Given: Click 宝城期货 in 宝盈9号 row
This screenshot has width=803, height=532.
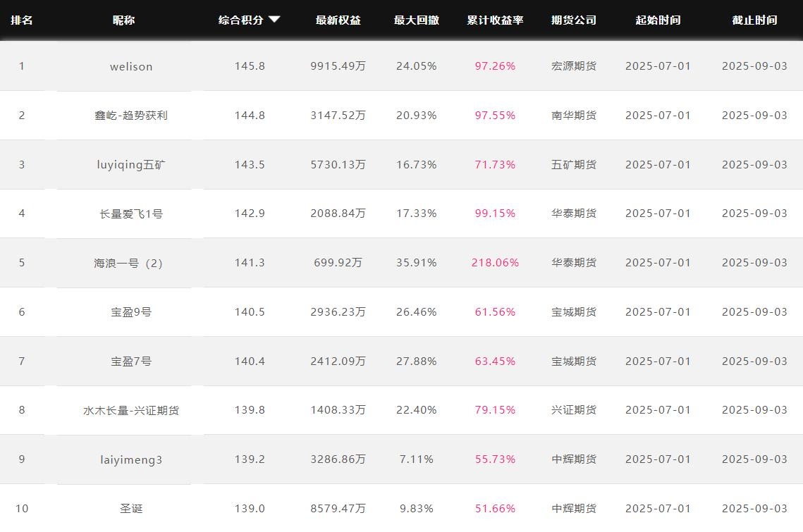Looking at the screenshot, I should click(574, 312).
